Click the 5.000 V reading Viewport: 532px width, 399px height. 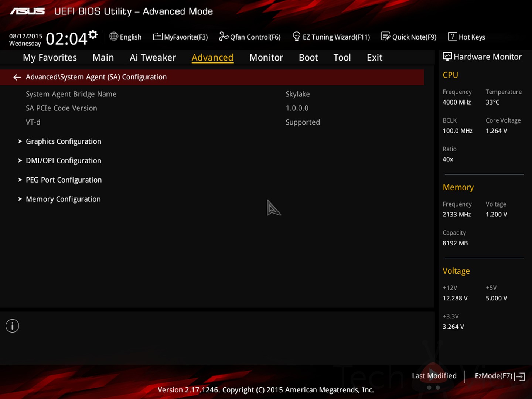(497, 298)
